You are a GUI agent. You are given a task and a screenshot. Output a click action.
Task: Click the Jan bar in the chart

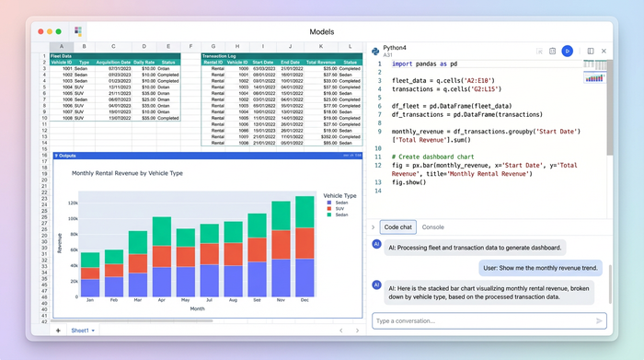[x=90, y=274]
